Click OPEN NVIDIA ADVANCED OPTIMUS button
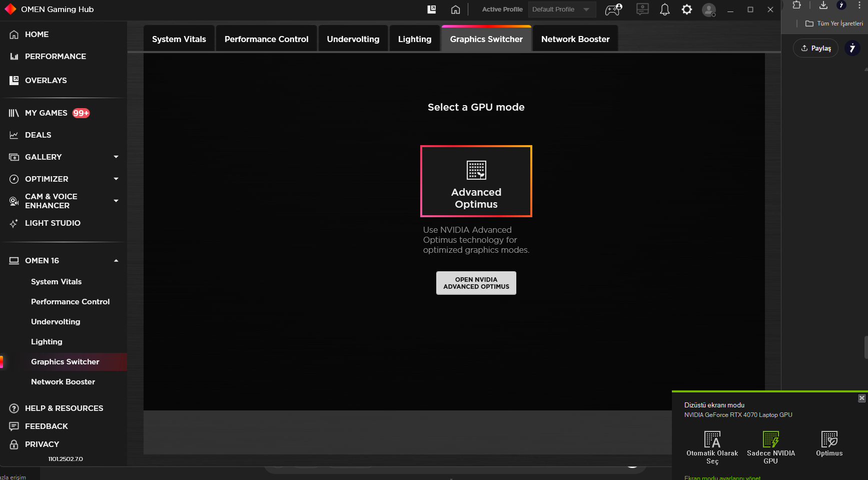The image size is (868, 480). 476,283
